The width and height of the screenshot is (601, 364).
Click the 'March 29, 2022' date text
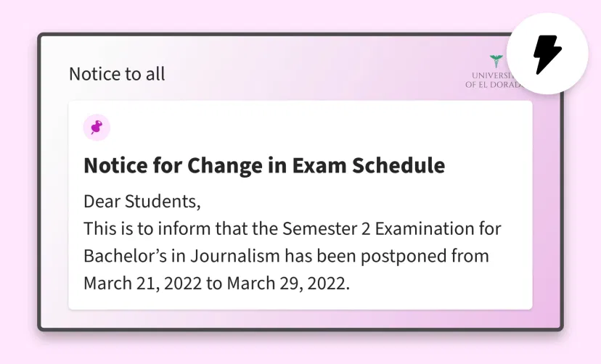pos(288,284)
